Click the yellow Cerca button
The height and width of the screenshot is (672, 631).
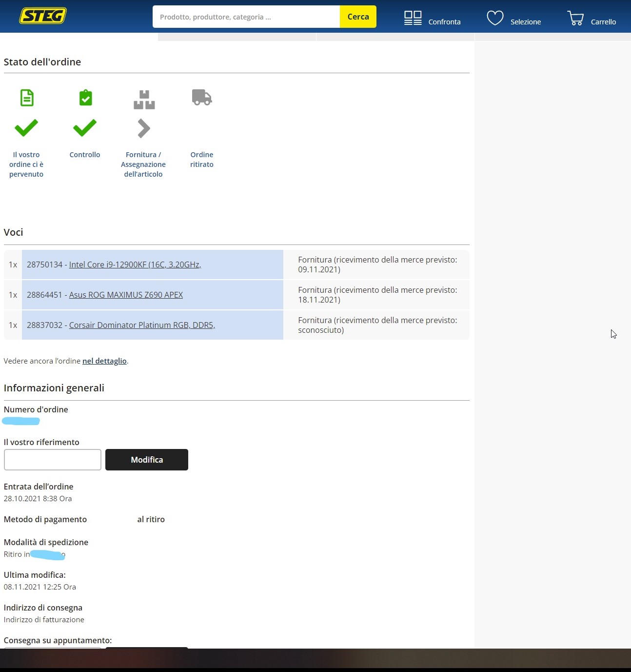coord(358,17)
